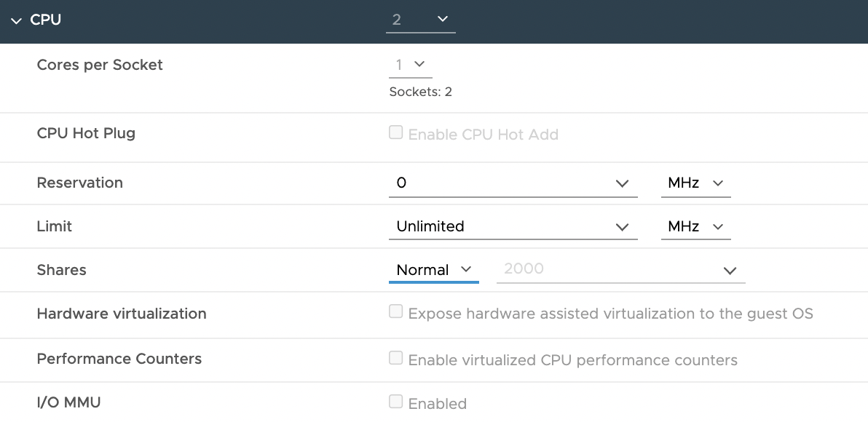Collapse the CPU section chevron
The height and width of the screenshot is (422, 868).
click(17, 20)
